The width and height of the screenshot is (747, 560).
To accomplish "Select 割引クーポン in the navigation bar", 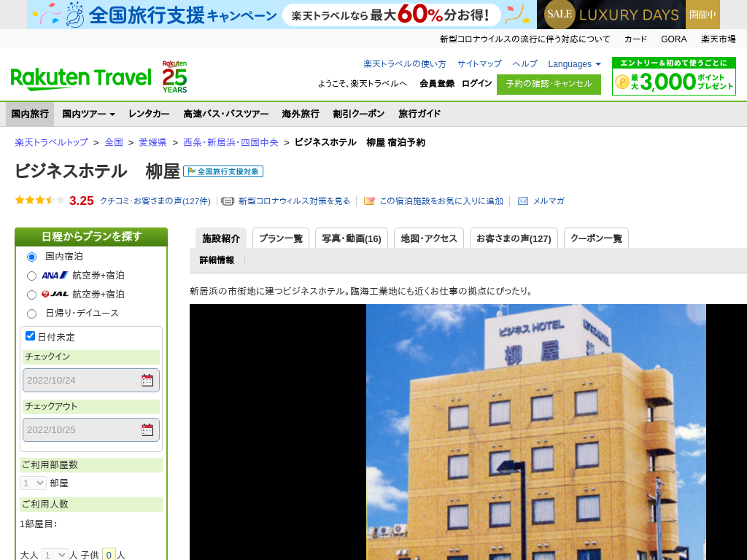I will tap(359, 114).
